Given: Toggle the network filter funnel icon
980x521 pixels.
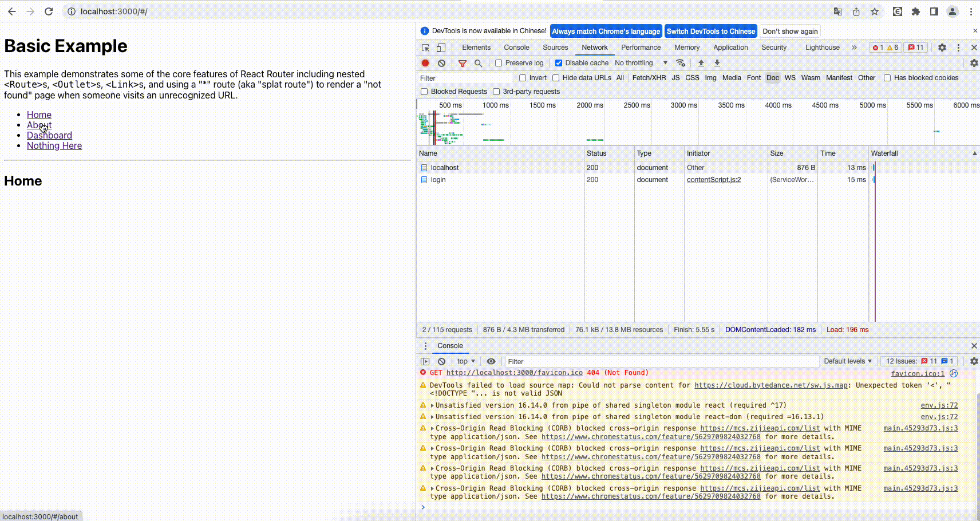Looking at the screenshot, I should click(x=463, y=63).
